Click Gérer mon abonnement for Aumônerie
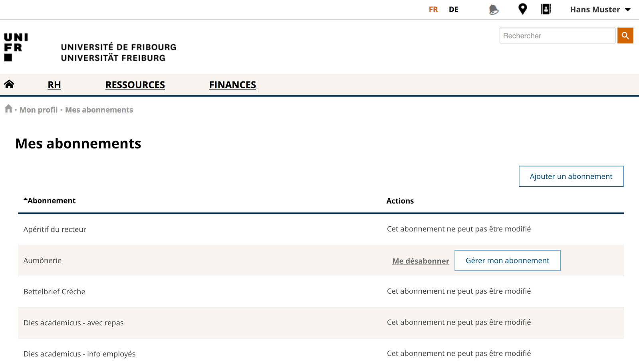Image resolution: width=639 pixels, height=364 pixels. 507,261
